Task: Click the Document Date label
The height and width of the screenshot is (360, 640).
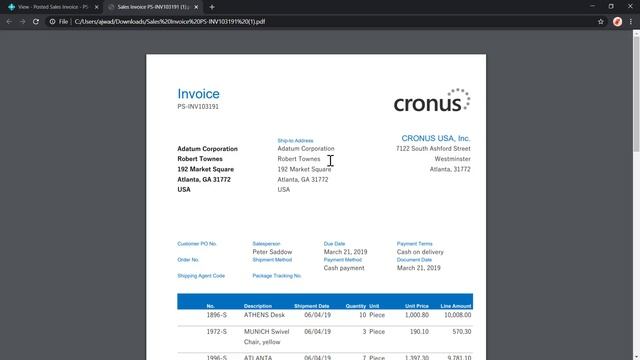Action: coord(414,260)
